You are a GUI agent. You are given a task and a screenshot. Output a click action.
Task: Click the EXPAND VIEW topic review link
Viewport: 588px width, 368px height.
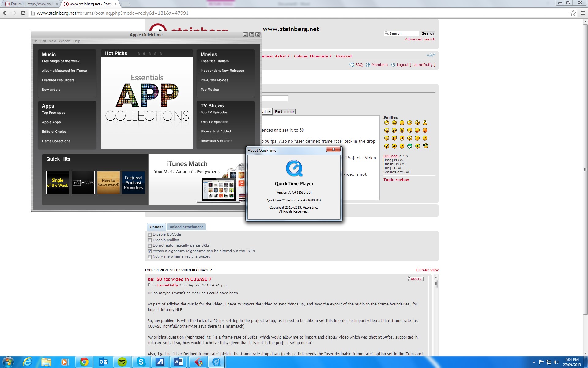tap(427, 270)
